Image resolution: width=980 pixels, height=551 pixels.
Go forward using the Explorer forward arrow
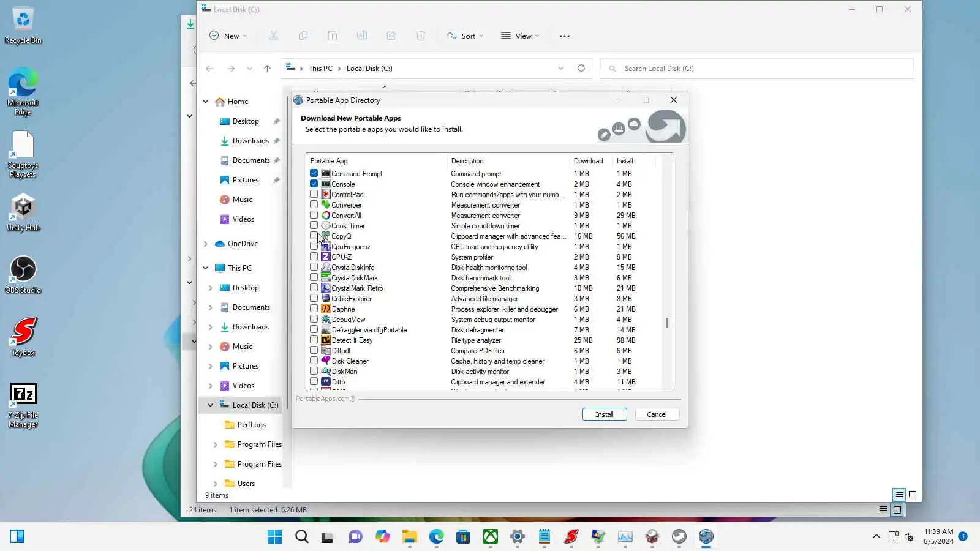click(231, 69)
